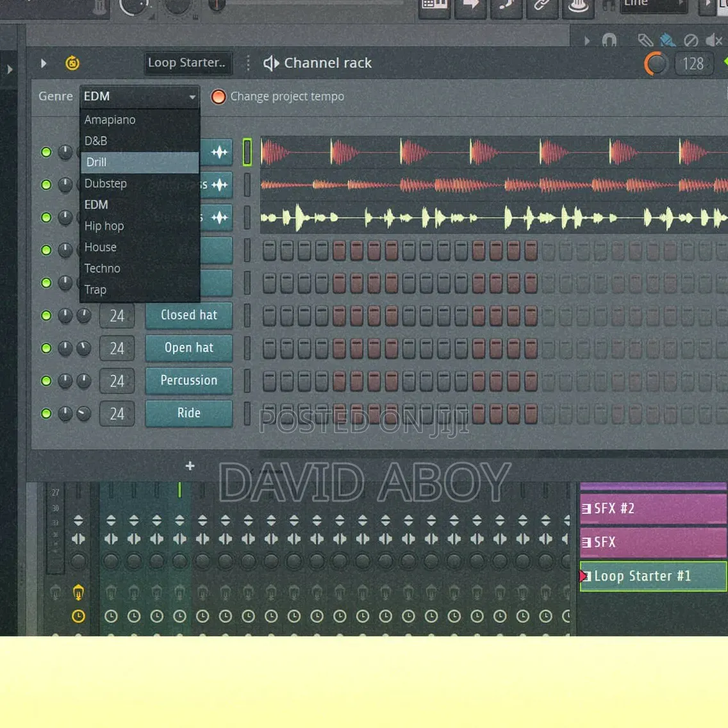Click Channel rack speaker icon

tap(271, 63)
